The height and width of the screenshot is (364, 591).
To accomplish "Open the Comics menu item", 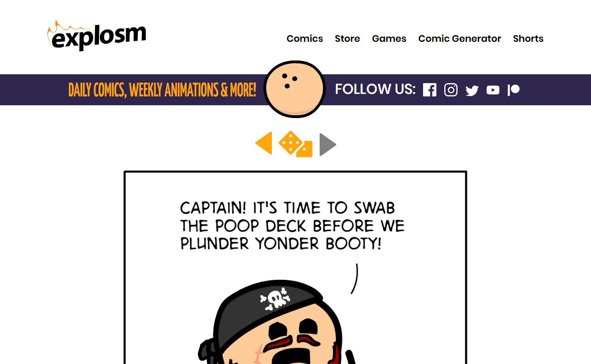I will coord(305,38).
